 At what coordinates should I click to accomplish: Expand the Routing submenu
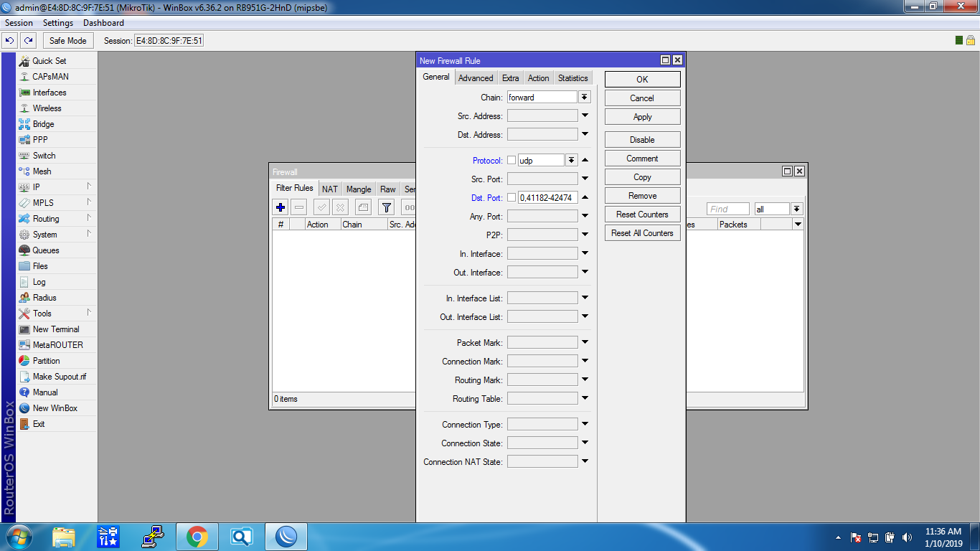(89, 218)
